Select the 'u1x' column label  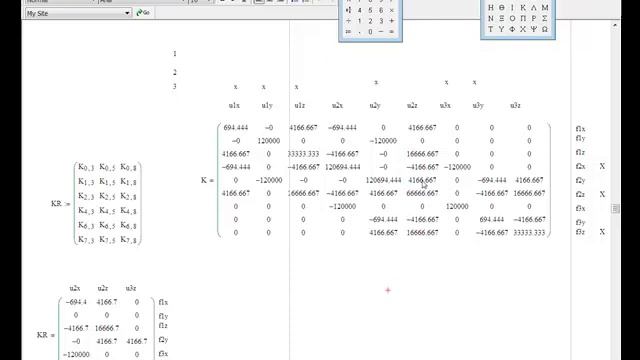(x=234, y=105)
